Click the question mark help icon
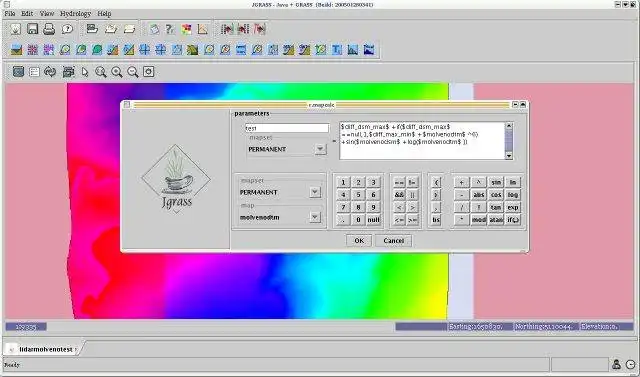 click(170, 29)
